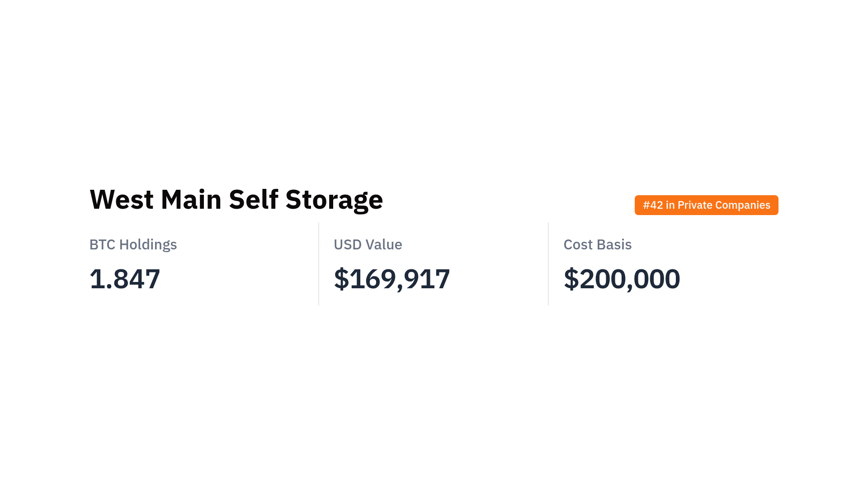This screenshot has height=488, width=868.
Task: Open the #42 in Private Companies badge
Action: [706, 205]
